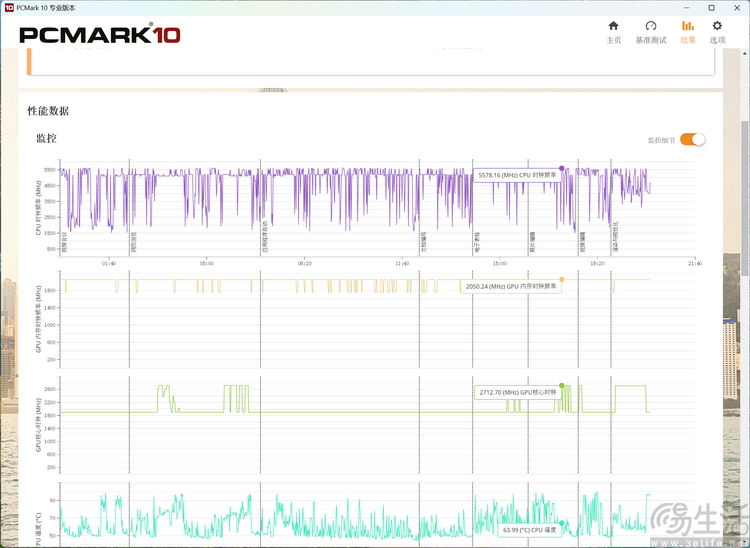Screen dimensions: 750x548
Task: Click the purple CPU clock data point marker
Action: tap(562, 168)
